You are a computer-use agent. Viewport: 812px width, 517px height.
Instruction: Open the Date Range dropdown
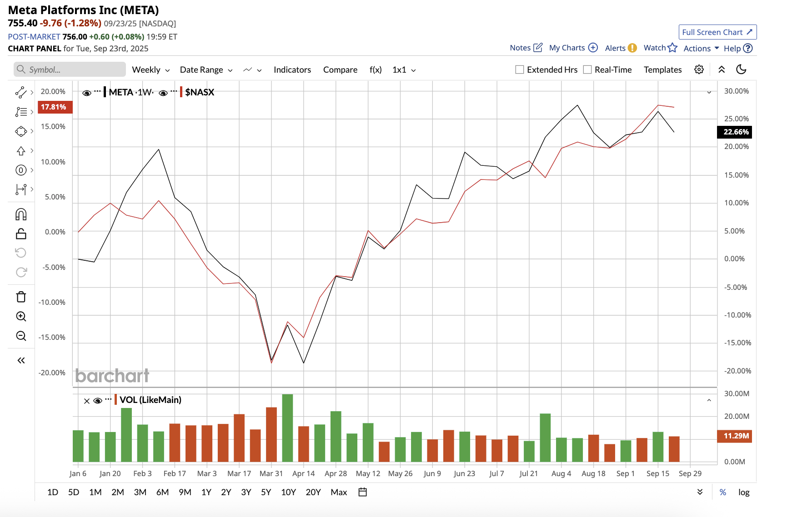[x=206, y=70]
